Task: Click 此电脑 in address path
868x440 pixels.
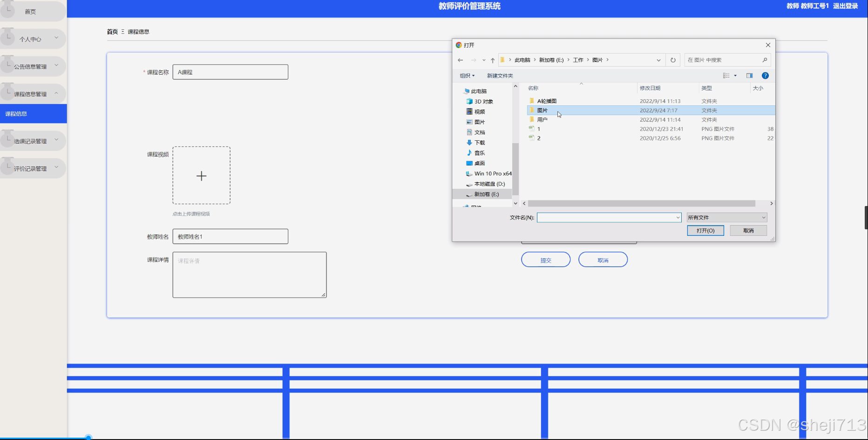Action: coord(522,60)
